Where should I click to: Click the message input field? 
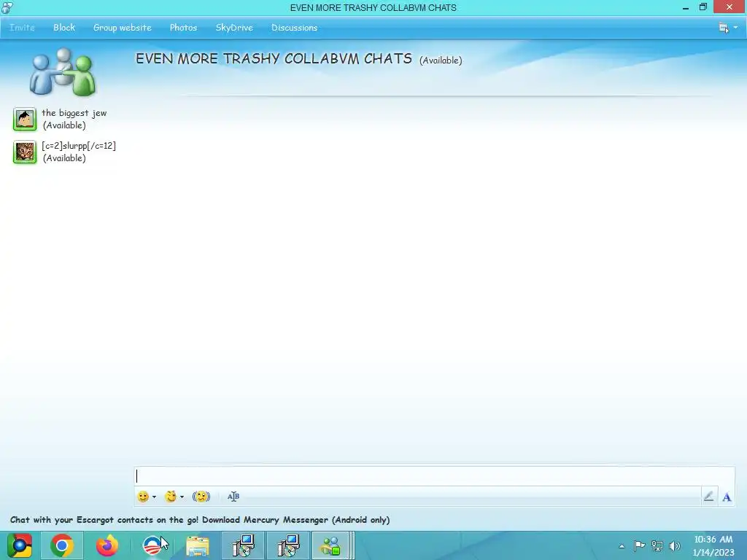click(x=434, y=476)
